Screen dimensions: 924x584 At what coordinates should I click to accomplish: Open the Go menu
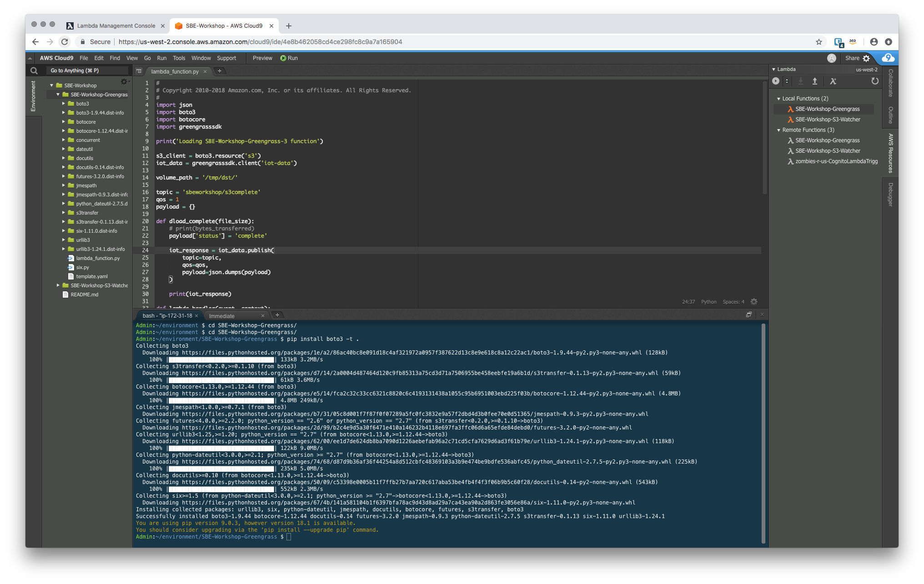[147, 58]
